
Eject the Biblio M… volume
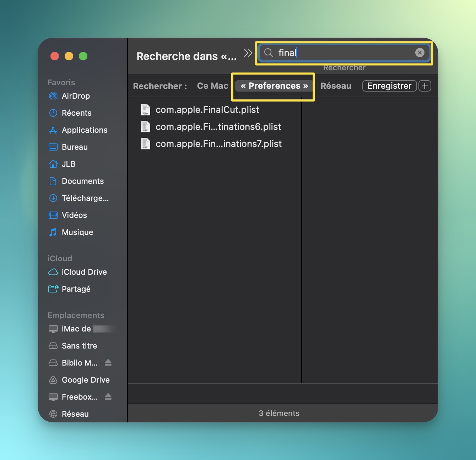tap(108, 362)
